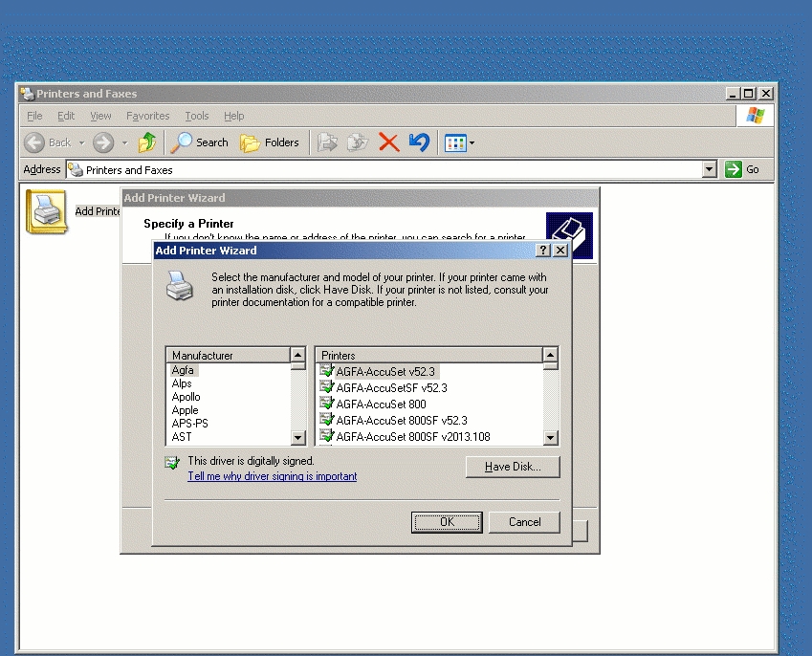The height and width of the screenshot is (656, 812).
Task: Click the Up folder toolbar icon
Action: coord(146,142)
